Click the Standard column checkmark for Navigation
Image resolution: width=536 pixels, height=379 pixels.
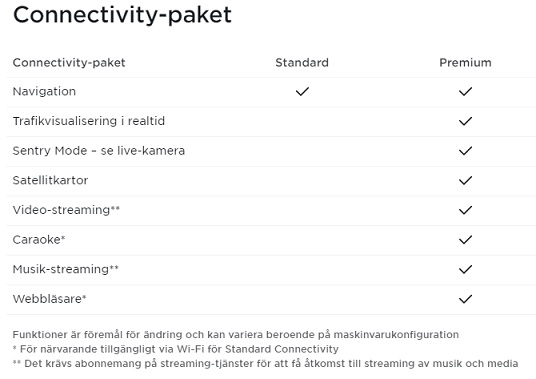click(302, 92)
